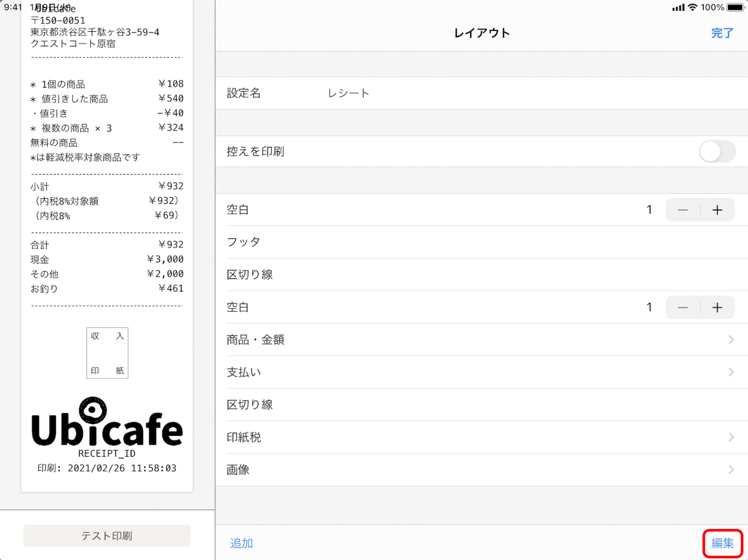Tap the Ubicafe logo in receipt preview
The width and height of the screenshot is (748, 560).
(x=107, y=421)
